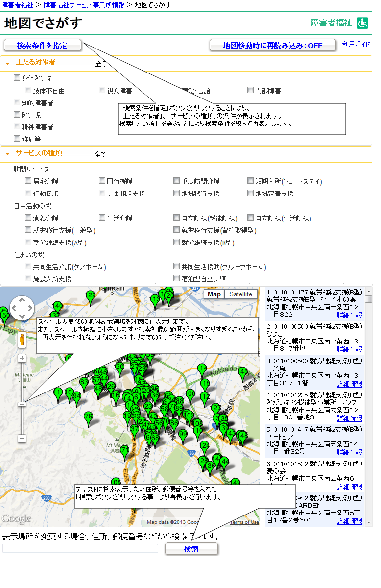The image size is (381, 588).
Task: Check the 身体障害者 checkbox
Action: coord(17,77)
